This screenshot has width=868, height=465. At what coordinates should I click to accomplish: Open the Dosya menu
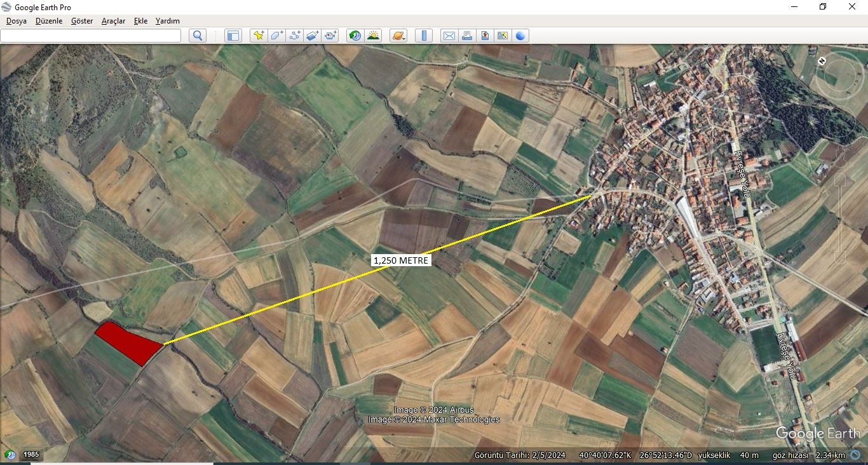[17, 21]
